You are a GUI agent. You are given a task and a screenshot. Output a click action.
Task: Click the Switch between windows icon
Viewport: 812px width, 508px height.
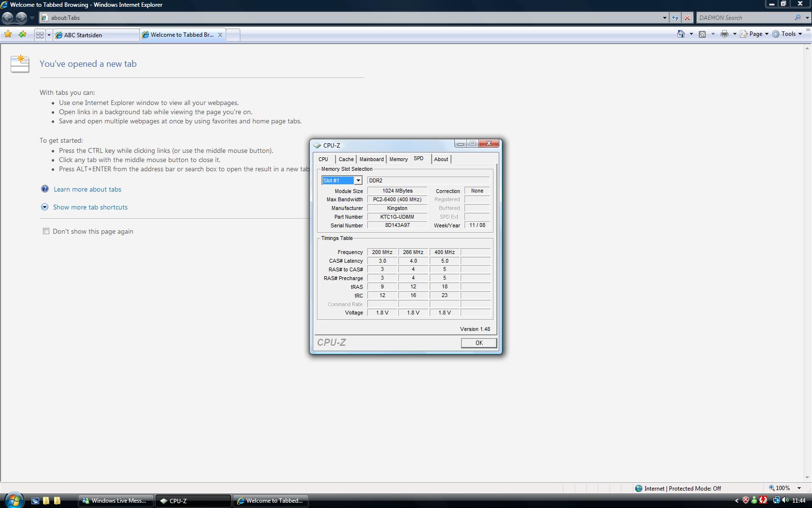[x=35, y=501]
